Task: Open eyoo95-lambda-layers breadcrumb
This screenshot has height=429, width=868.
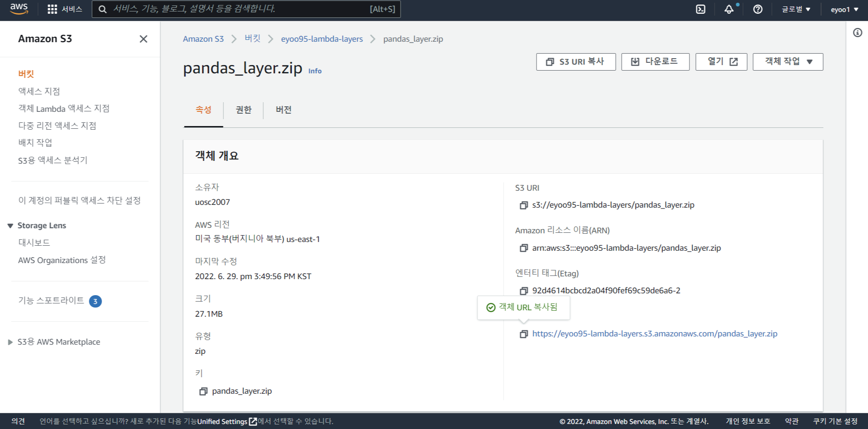Action: [322, 39]
